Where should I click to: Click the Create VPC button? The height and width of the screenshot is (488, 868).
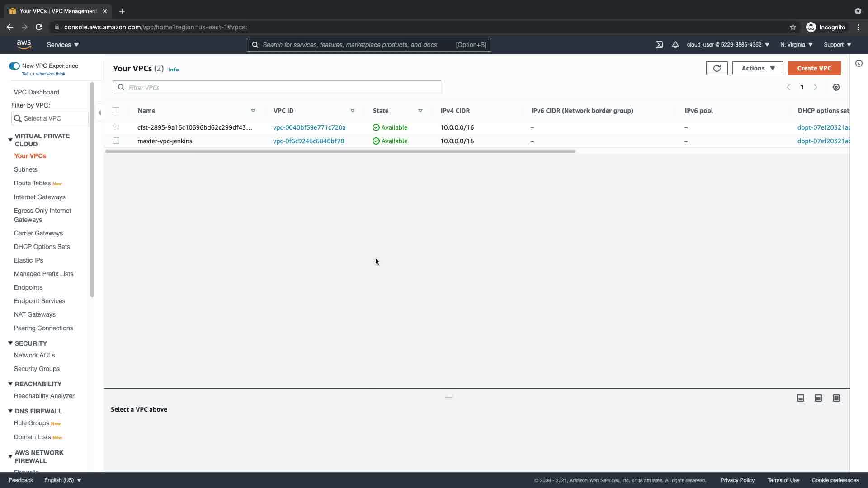(814, 68)
